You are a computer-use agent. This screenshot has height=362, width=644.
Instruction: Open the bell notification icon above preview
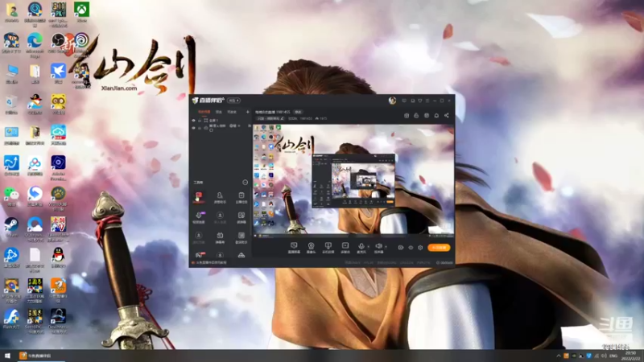(x=436, y=116)
